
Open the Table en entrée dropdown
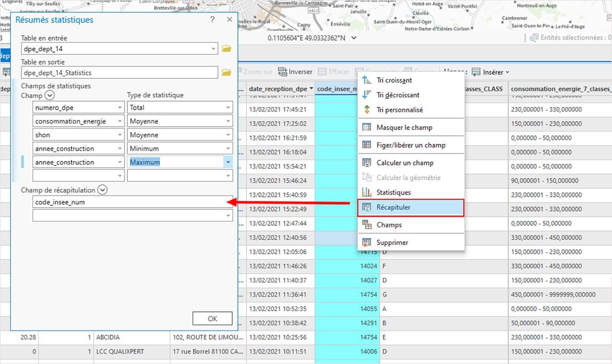[213, 49]
